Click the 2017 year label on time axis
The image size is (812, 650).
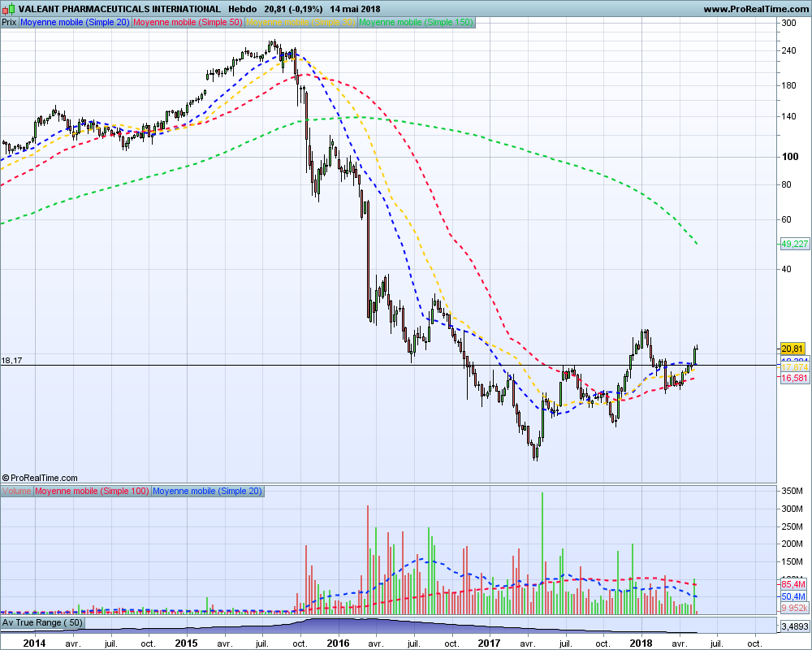490,643
